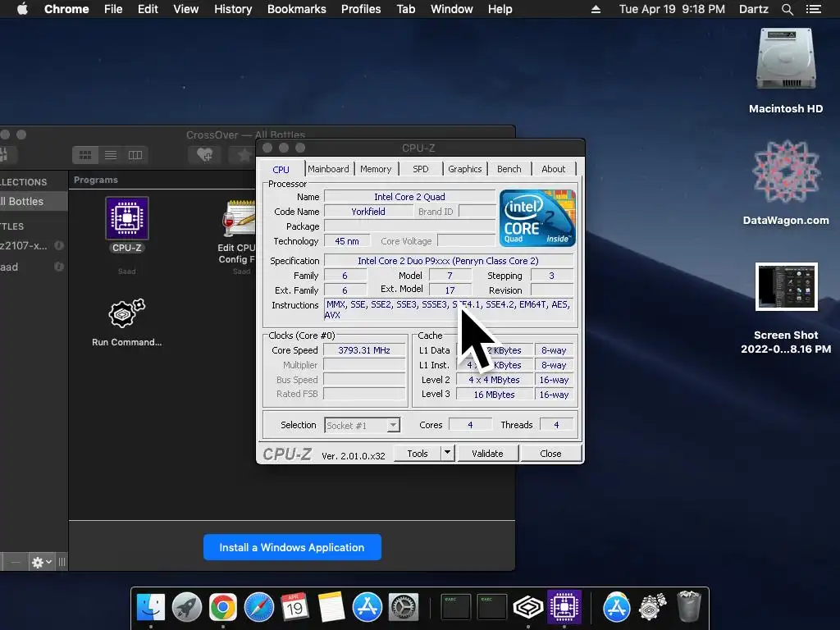840x630 pixels.
Task: Open the History menu
Action: [233, 9]
